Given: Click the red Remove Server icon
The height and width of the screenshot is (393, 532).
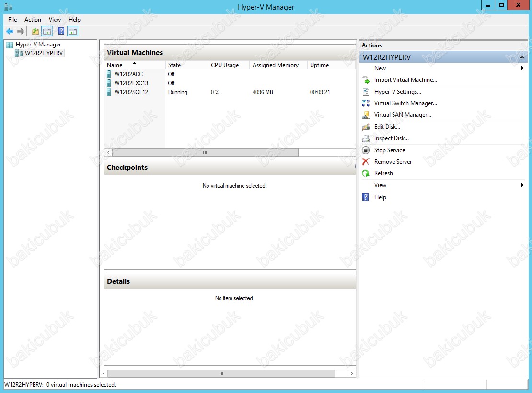Looking at the screenshot, I should pyautogui.click(x=366, y=162).
